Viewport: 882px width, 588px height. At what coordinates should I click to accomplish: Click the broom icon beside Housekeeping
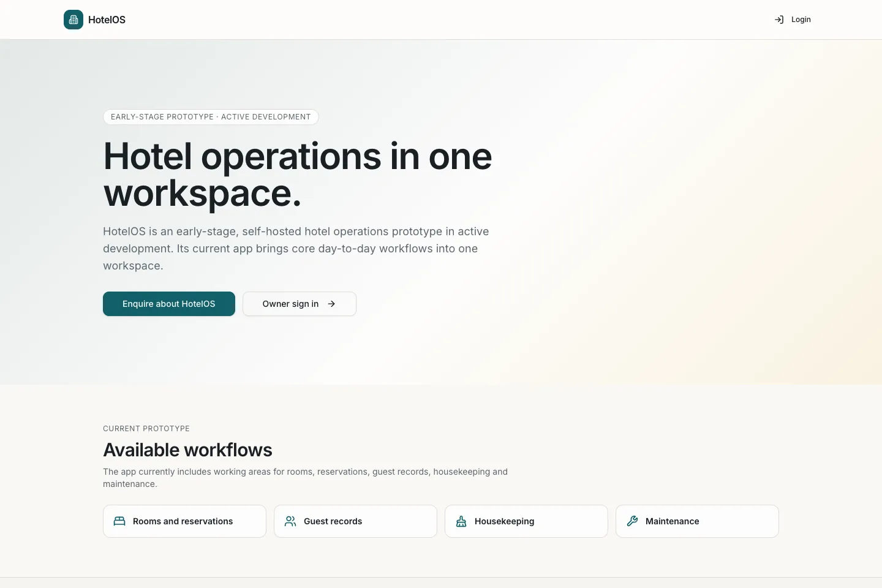461,521
